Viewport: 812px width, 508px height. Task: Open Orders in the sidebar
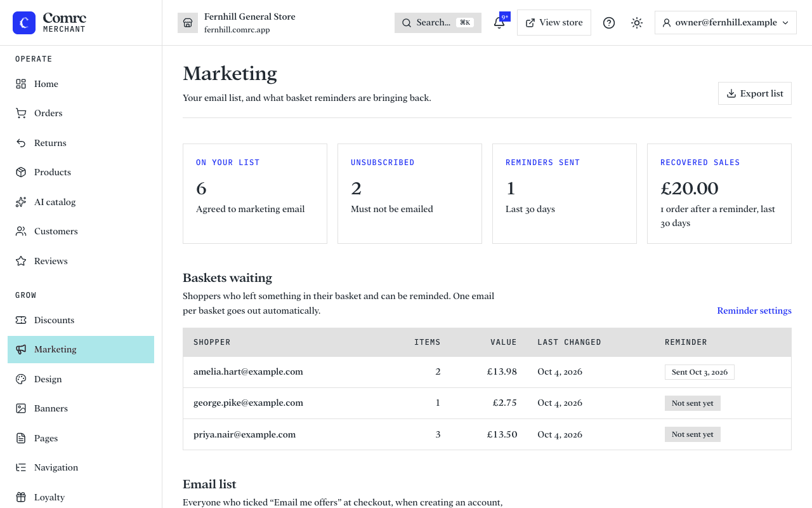pyautogui.click(x=81, y=113)
